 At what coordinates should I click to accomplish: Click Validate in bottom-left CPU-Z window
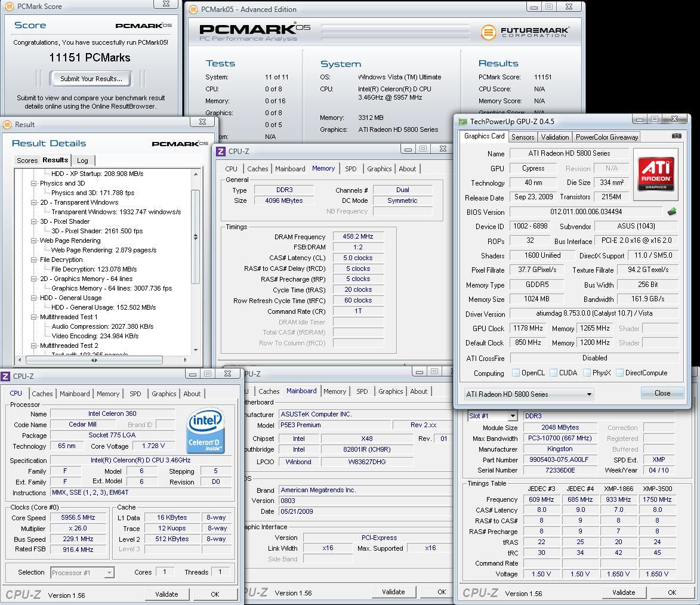pyautogui.click(x=166, y=594)
